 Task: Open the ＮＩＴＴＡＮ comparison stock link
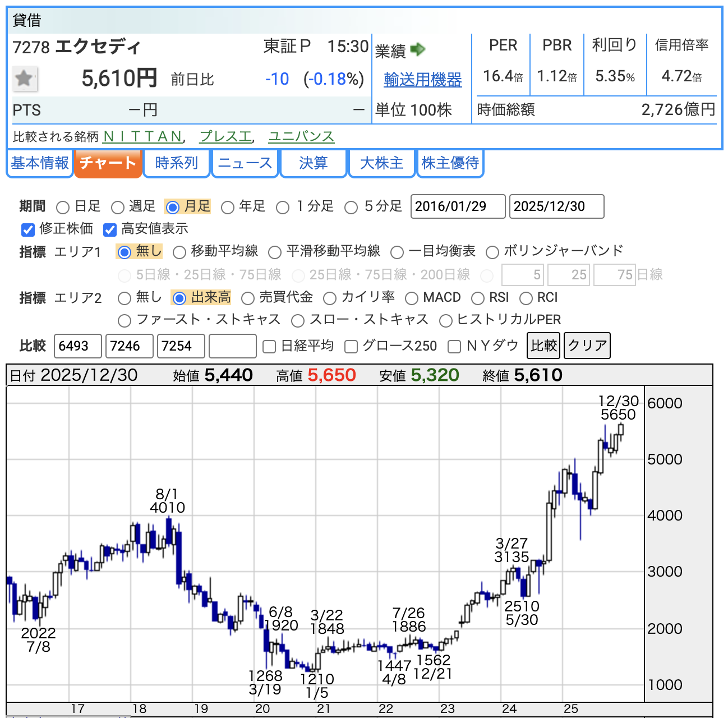pos(143,136)
